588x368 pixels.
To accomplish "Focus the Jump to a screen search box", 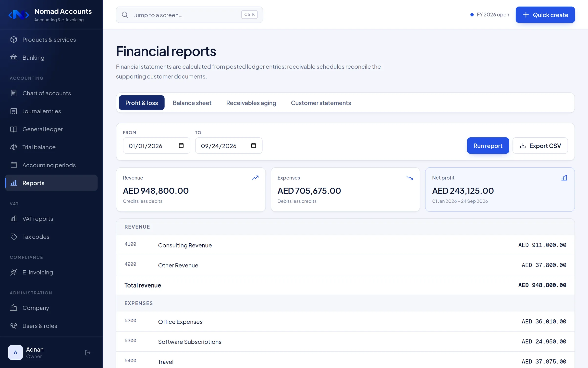I will click(189, 15).
